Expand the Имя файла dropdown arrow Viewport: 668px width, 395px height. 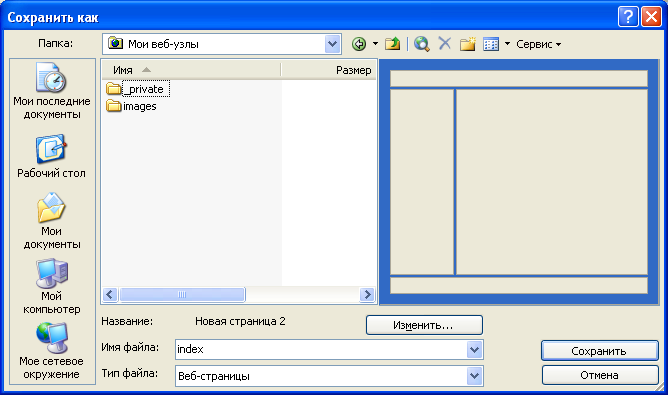(474, 349)
